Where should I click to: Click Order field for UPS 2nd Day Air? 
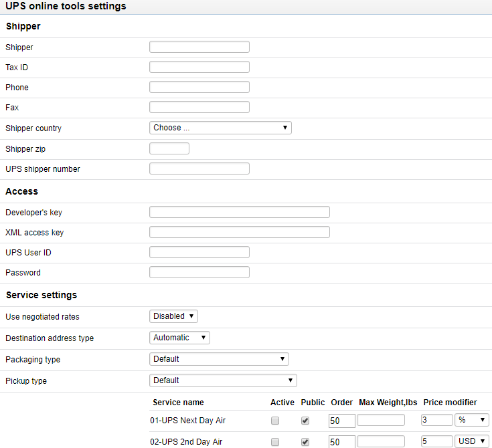341,442
